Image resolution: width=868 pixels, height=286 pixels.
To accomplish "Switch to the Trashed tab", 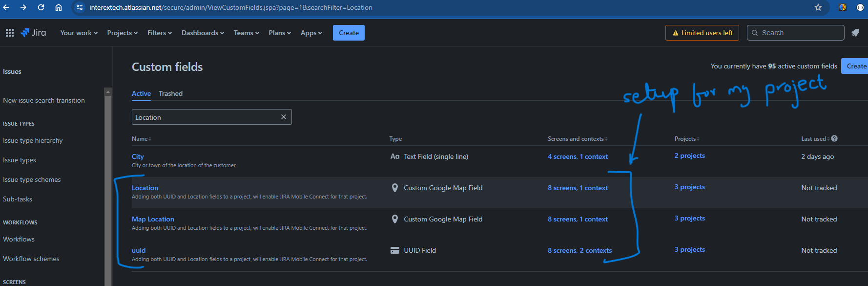I will coord(170,93).
